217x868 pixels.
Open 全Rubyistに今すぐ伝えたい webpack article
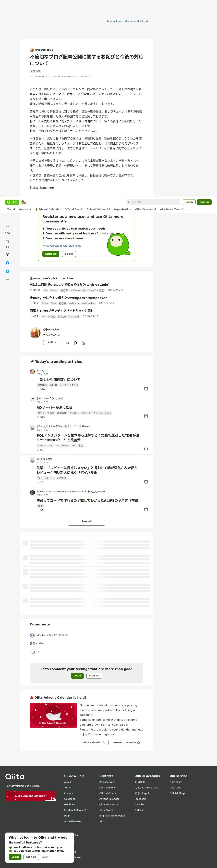(68, 298)
